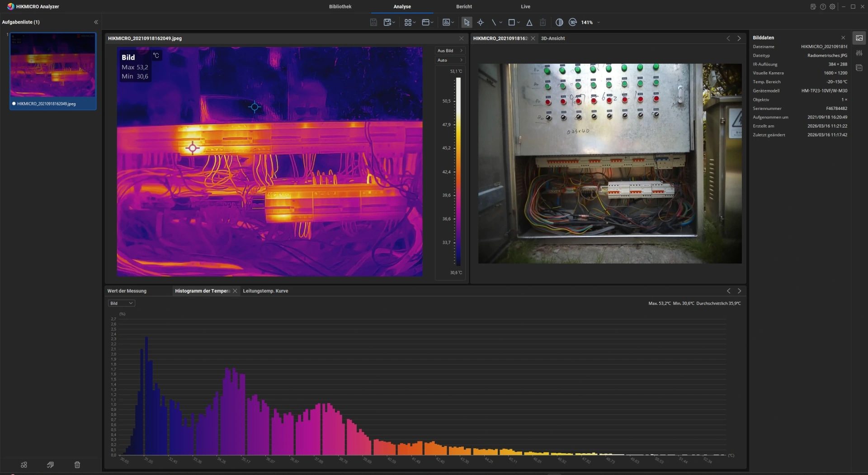The width and height of the screenshot is (868, 475).
Task: Switch to 3D-Ansicht view
Action: [x=553, y=38]
